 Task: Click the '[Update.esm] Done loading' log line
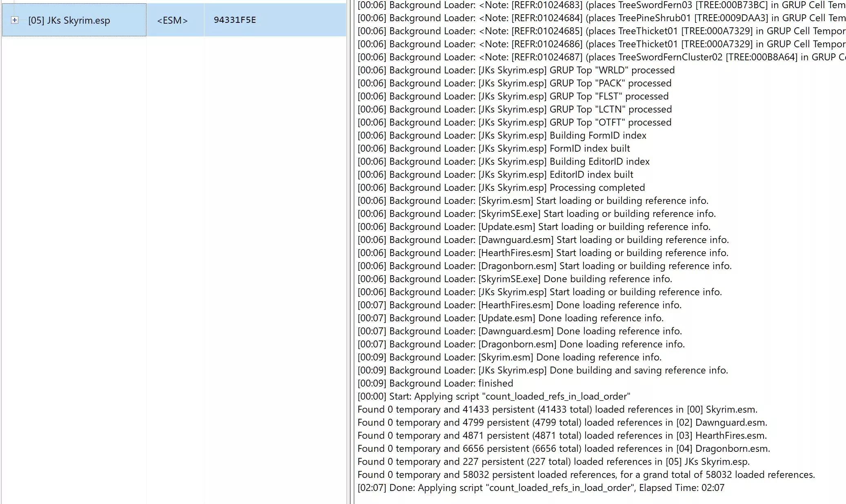(511, 318)
